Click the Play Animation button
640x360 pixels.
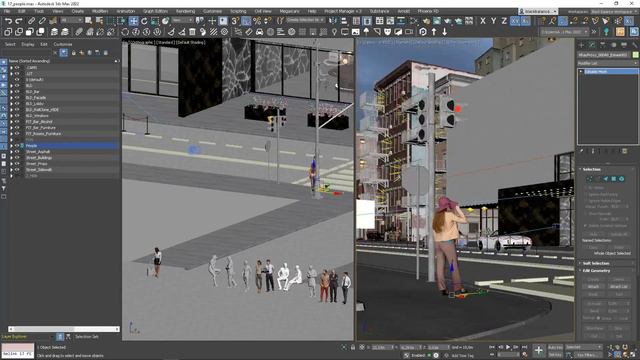(508, 347)
